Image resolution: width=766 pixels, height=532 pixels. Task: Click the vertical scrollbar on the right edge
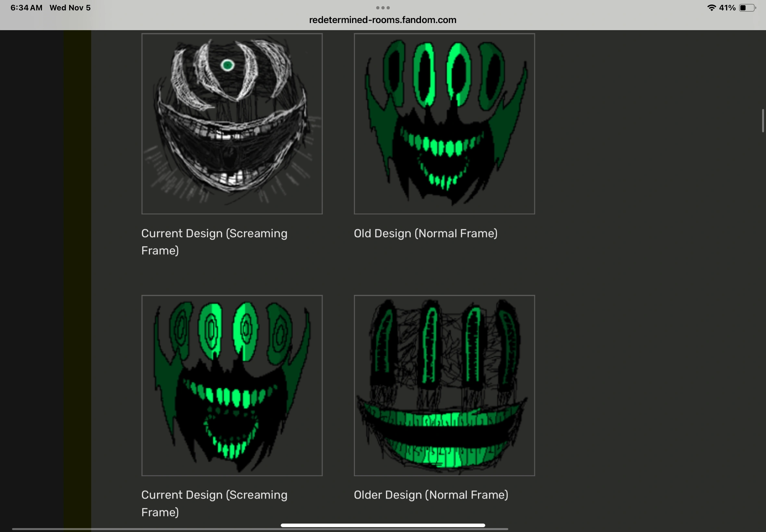(763, 120)
